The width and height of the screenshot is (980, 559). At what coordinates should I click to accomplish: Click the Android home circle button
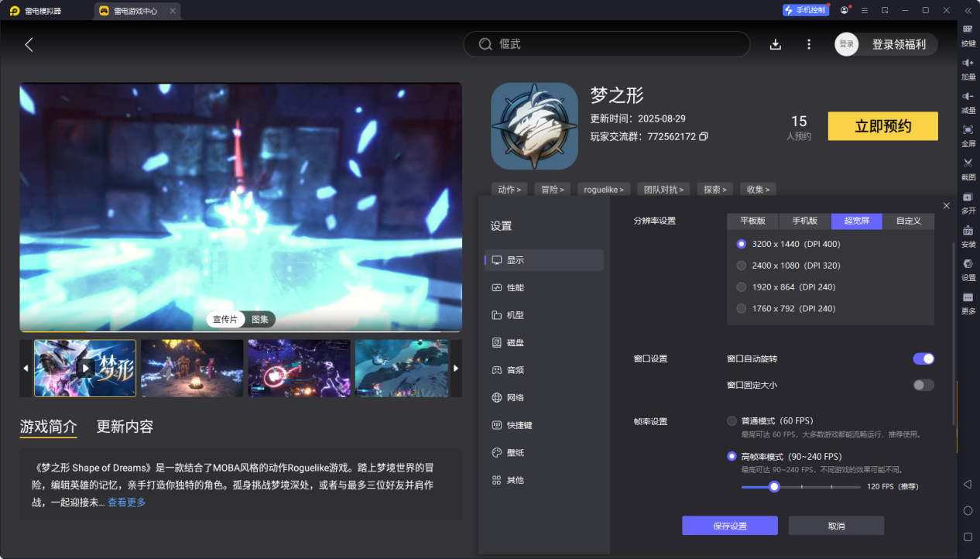point(968,510)
